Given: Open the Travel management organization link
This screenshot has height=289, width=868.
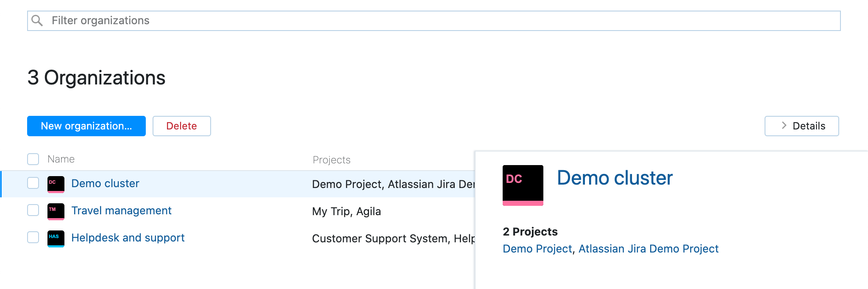Looking at the screenshot, I should [121, 210].
